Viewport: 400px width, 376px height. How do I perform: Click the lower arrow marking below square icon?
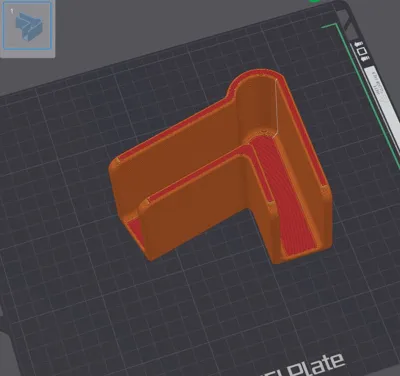coord(365,59)
